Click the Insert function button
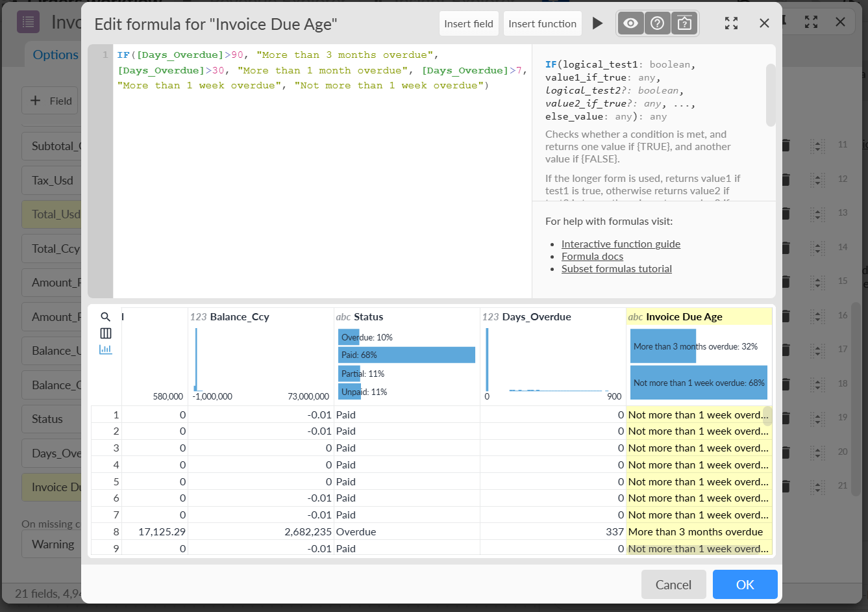This screenshot has height=612, width=868. tap(542, 23)
